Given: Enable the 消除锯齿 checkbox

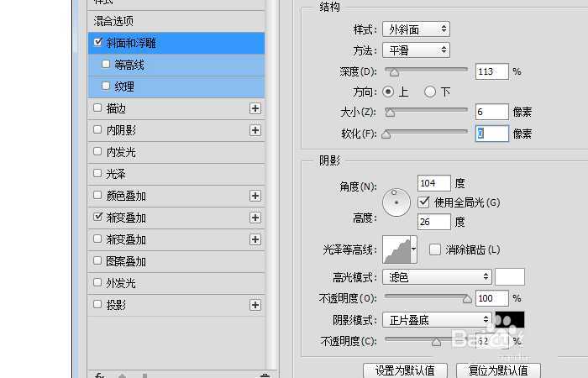Looking at the screenshot, I should pyautogui.click(x=434, y=249).
